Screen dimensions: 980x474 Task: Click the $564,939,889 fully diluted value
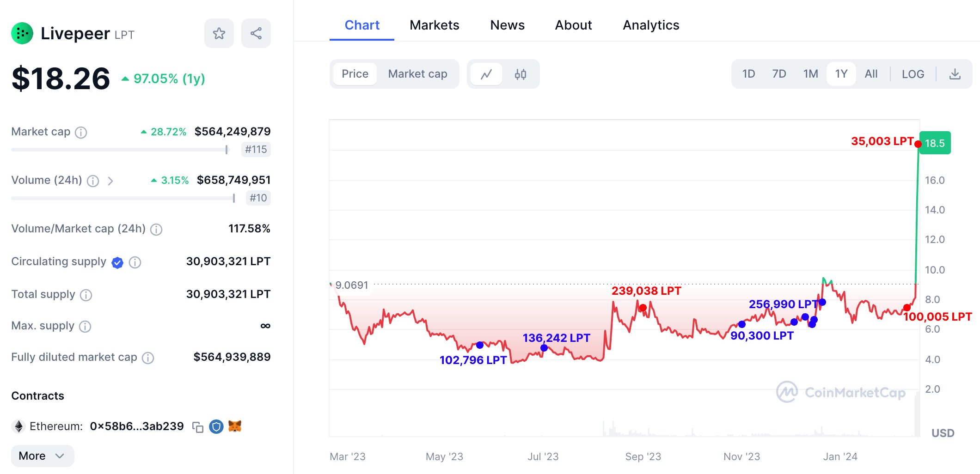[x=232, y=357]
